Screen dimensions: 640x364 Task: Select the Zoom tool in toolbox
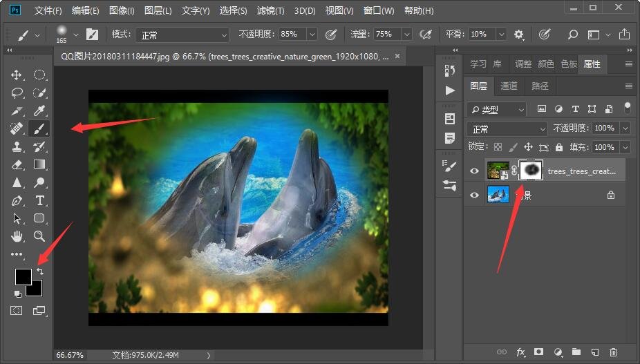point(39,236)
